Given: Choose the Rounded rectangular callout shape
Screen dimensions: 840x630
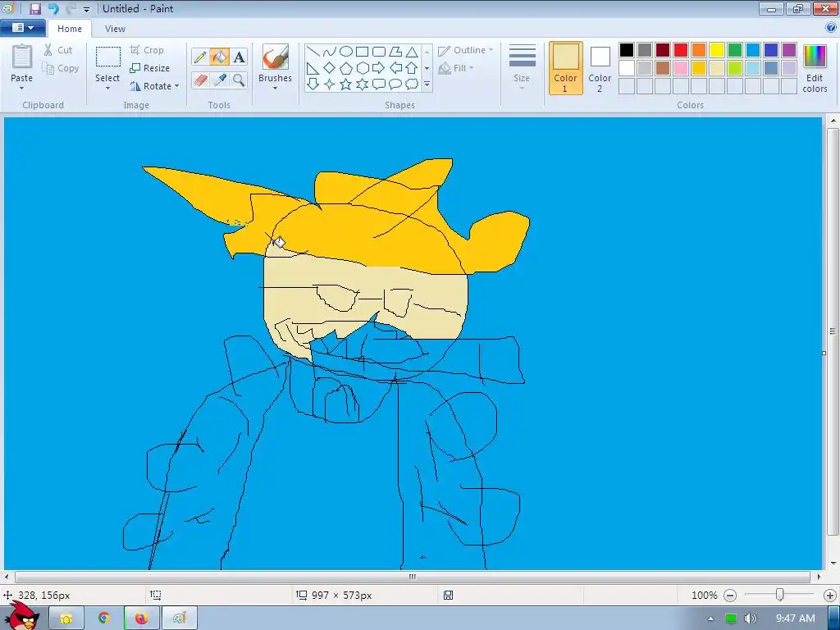Looking at the screenshot, I should pyautogui.click(x=379, y=84).
